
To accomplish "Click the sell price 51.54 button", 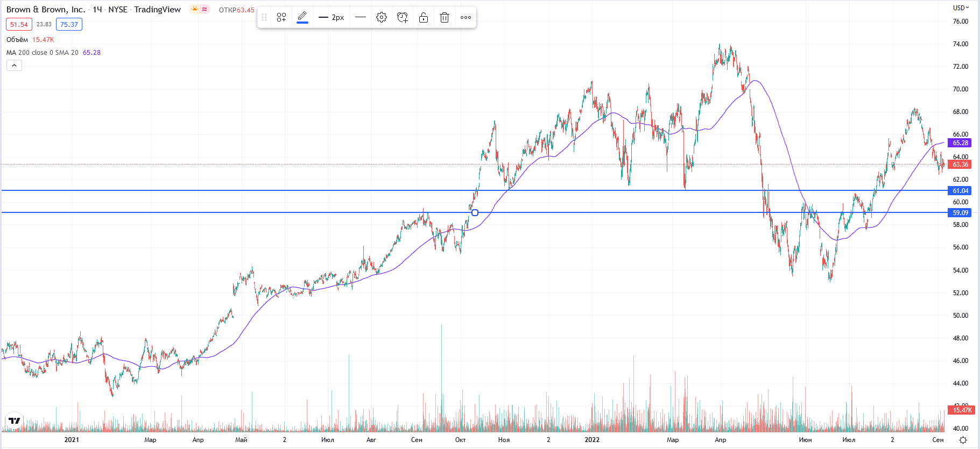I will pos(19,24).
